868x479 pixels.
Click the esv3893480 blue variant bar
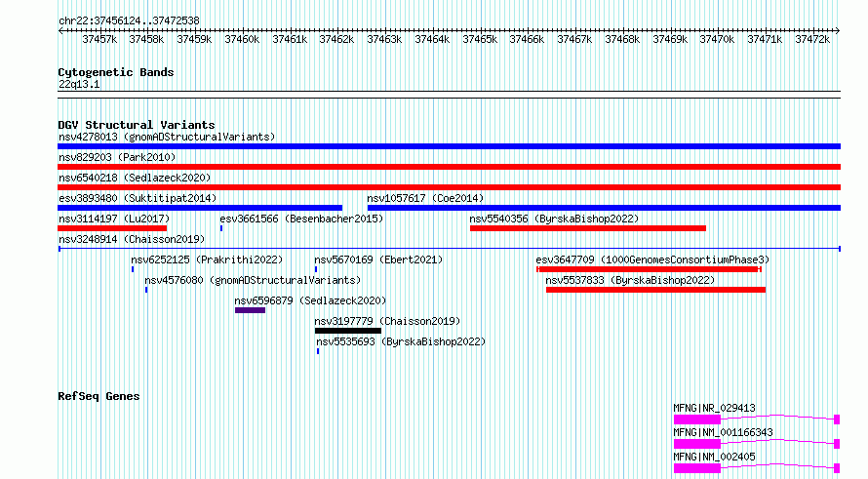(x=200, y=208)
